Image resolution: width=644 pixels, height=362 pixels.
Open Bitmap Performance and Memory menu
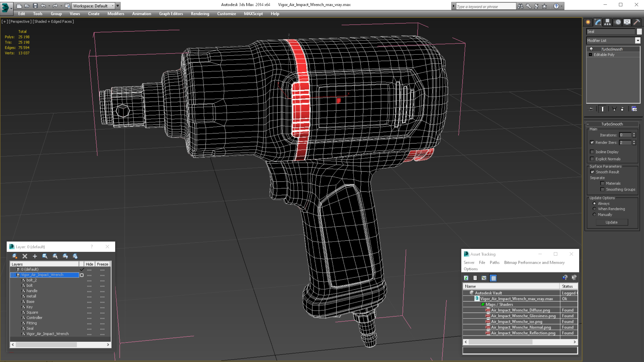[x=534, y=262]
